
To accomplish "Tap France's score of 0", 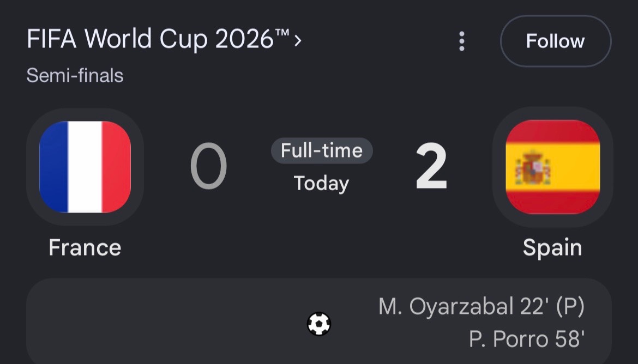I will [209, 166].
